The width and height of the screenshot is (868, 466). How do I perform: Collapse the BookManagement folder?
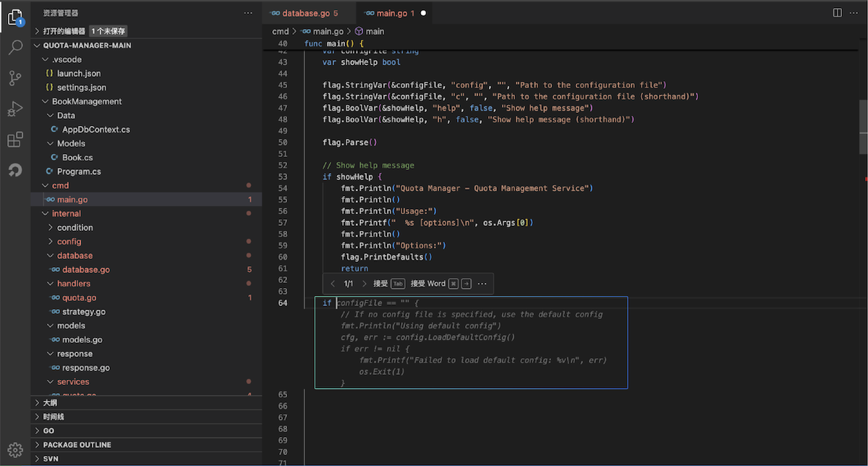pos(86,101)
